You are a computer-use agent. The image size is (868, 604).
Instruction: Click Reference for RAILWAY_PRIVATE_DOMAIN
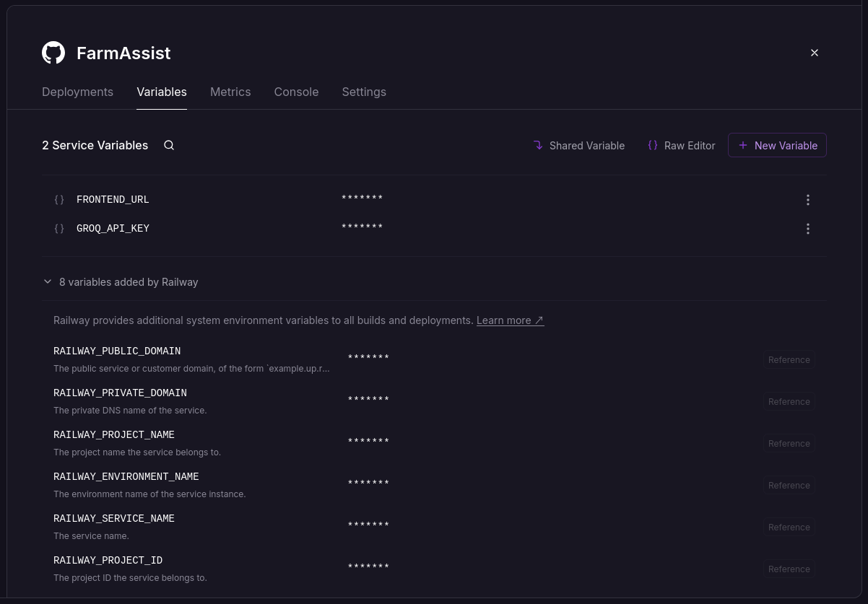pyautogui.click(x=789, y=402)
